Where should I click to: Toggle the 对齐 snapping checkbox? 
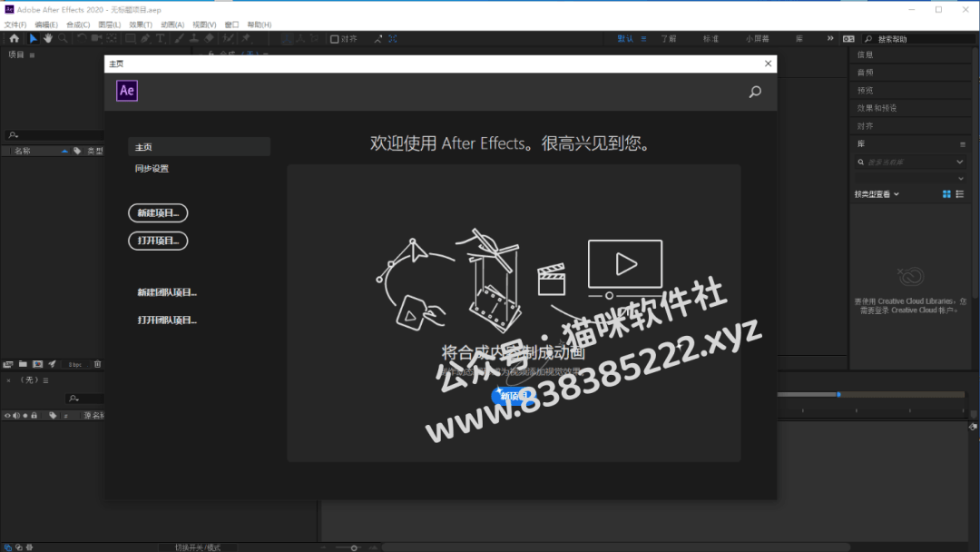point(334,39)
